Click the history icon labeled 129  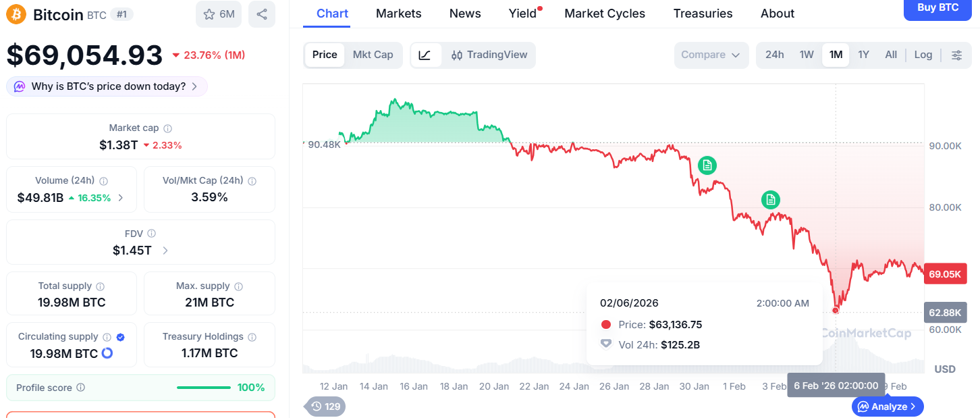[325, 407]
